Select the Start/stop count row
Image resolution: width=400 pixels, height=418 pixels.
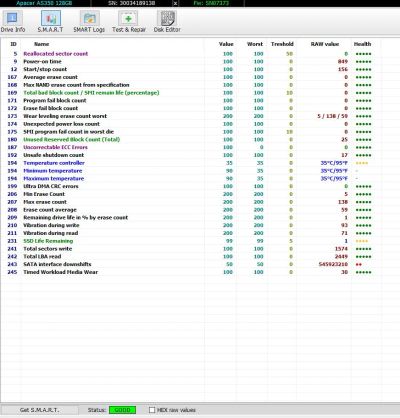tap(190, 69)
